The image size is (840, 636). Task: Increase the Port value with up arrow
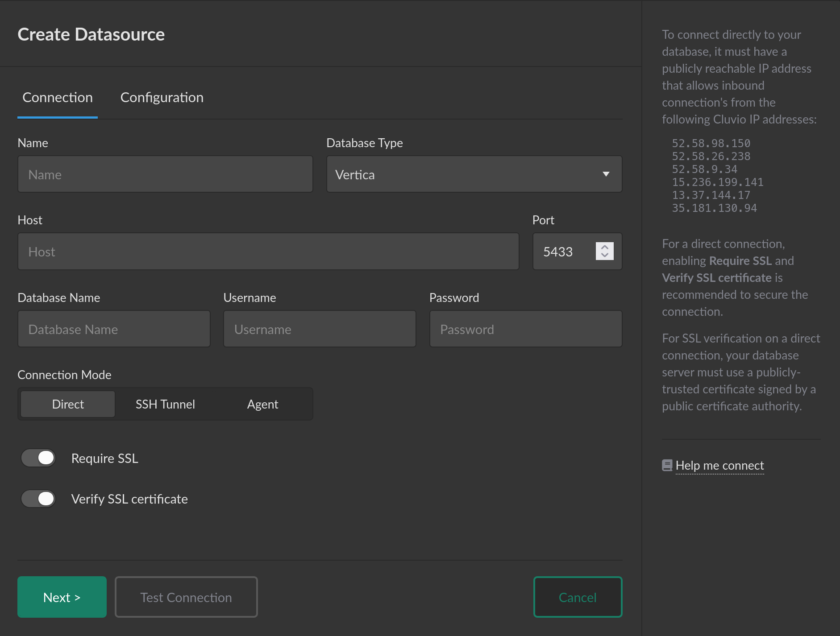(x=605, y=247)
